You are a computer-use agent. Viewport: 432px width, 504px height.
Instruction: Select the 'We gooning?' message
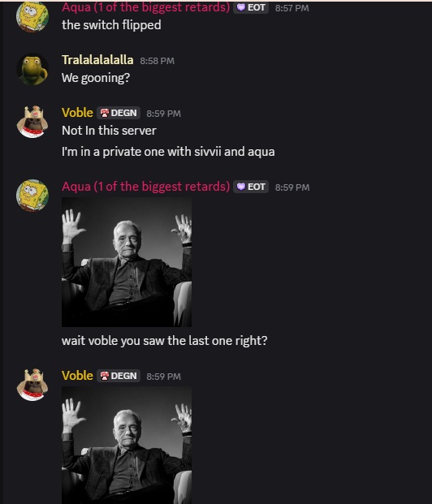pyautogui.click(x=96, y=78)
